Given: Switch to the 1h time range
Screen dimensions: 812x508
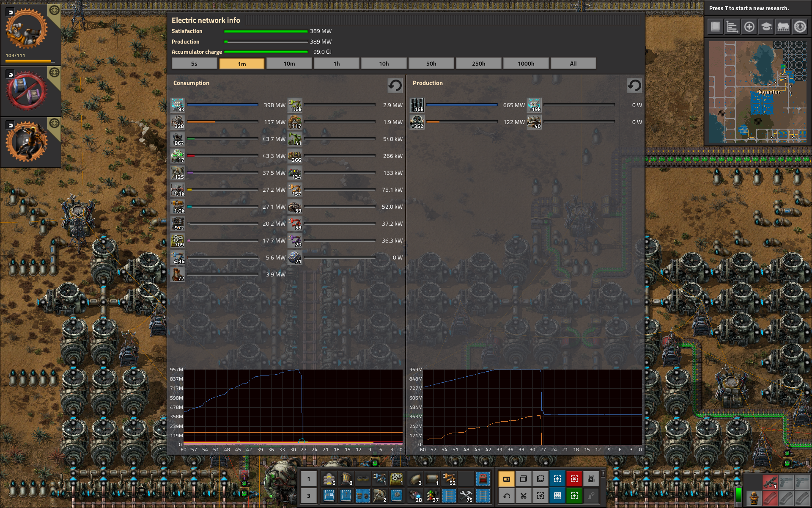Looking at the screenshot, I should tap(337, 63).
